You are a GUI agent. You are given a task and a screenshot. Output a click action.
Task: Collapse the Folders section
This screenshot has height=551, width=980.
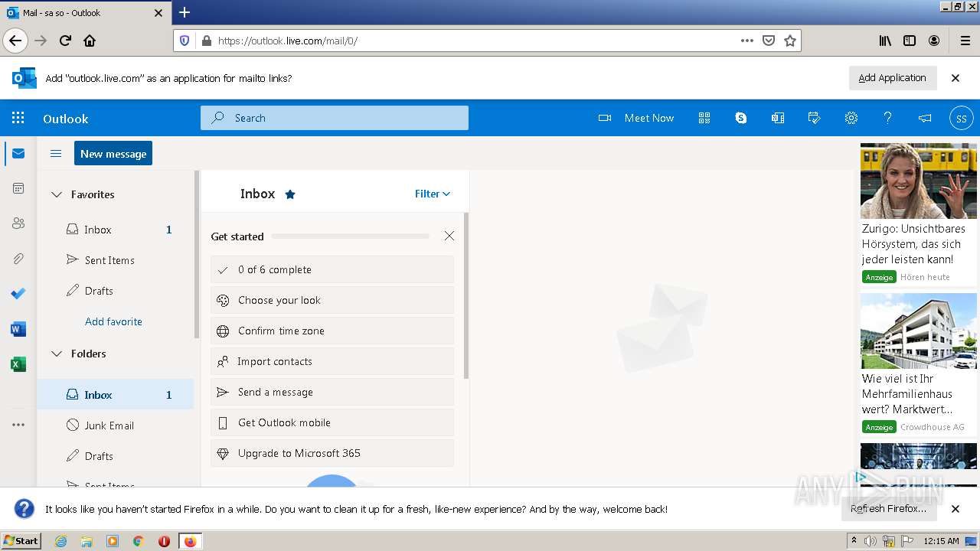pos(56,354)
